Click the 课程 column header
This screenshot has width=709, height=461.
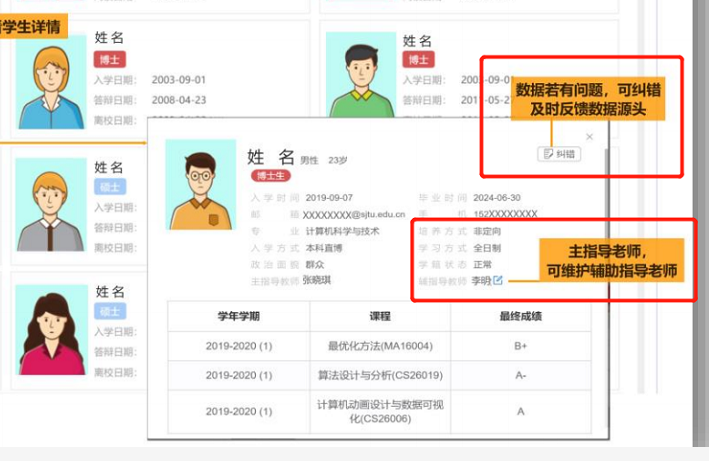tap(380, 316)
